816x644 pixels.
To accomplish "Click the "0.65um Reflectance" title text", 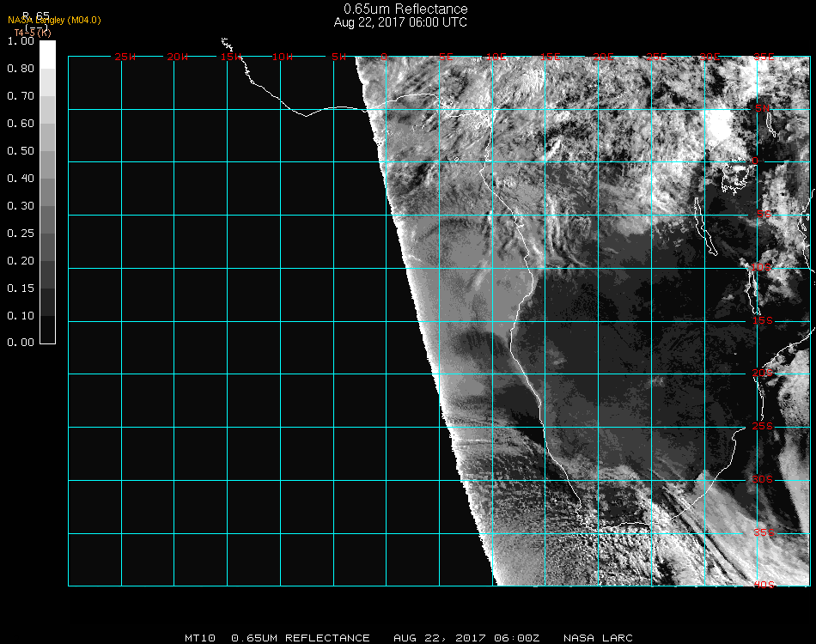I will click(405, 9).
